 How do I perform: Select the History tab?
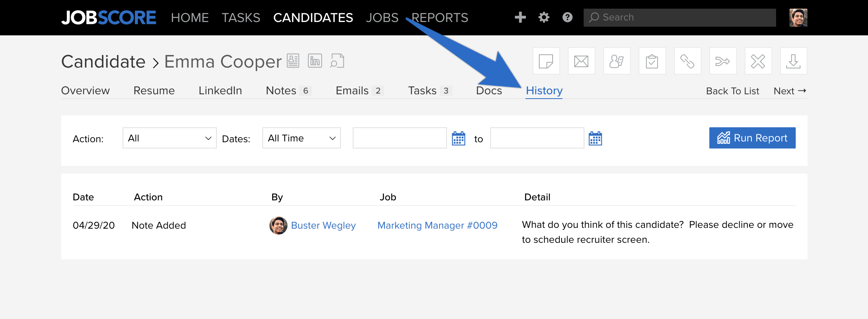[544, 90]
